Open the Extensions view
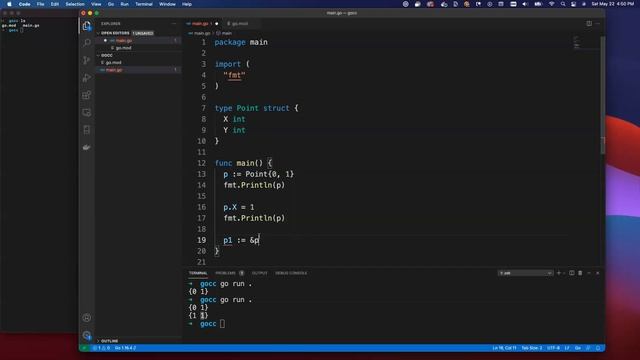Viewport: 640px width, 360px height. coord(87,95)
